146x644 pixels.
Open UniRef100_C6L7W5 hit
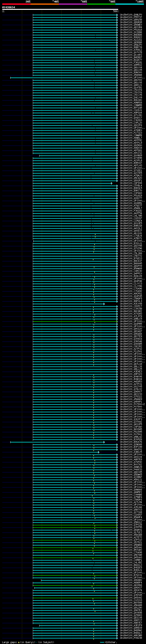(131, 216)
